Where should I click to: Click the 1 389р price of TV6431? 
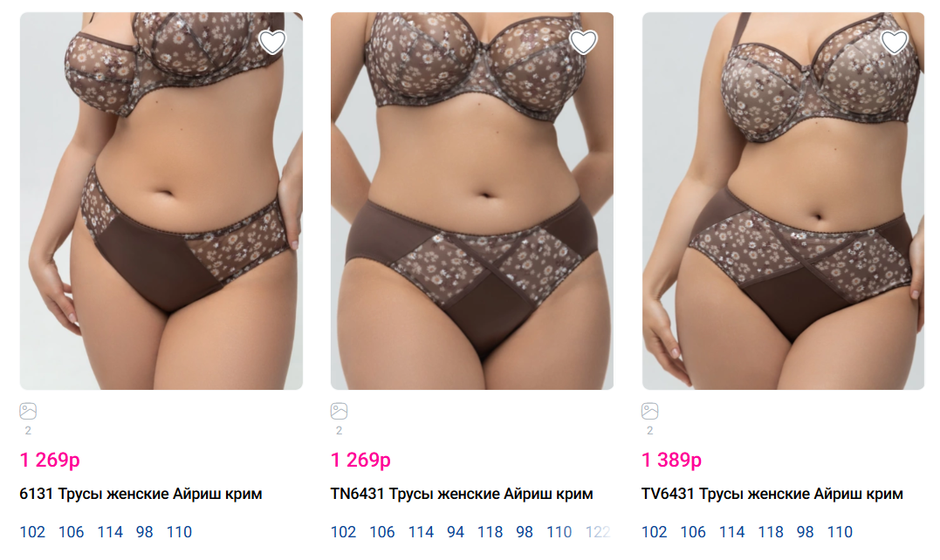tap(671, 460)
